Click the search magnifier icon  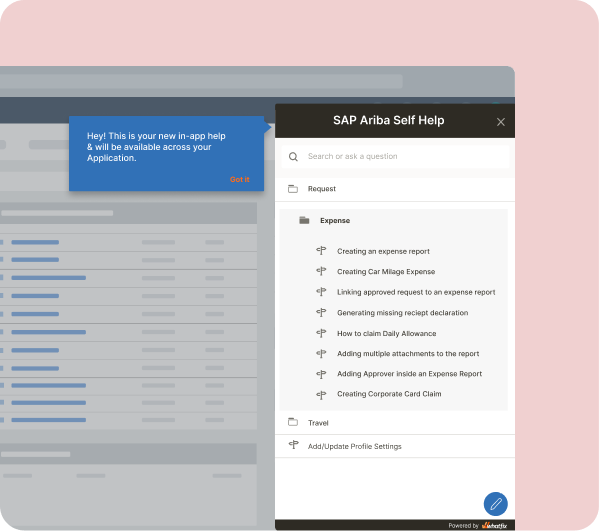point(293,157)
